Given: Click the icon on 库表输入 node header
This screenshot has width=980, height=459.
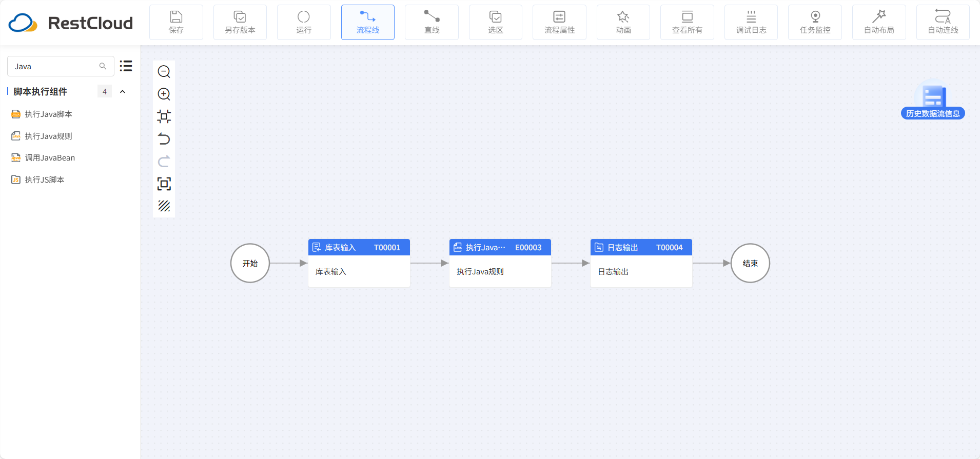Looking at the screenshot, I should 317,247.
